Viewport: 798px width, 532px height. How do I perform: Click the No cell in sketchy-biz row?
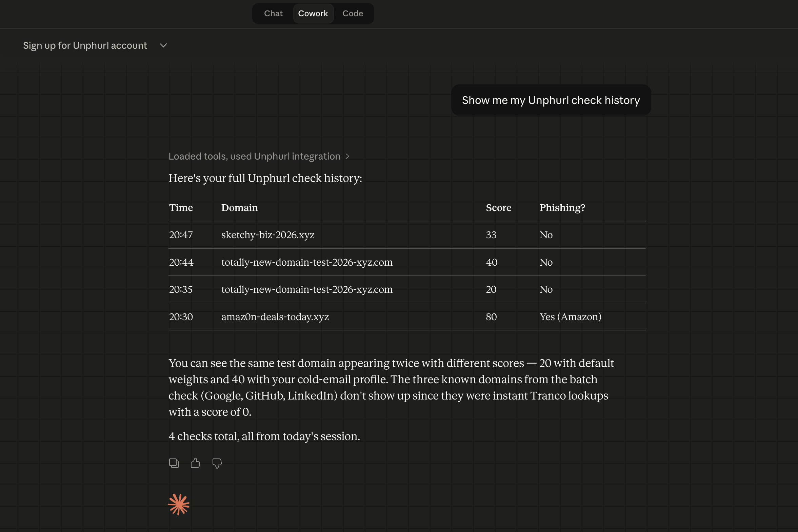[546, 235]
